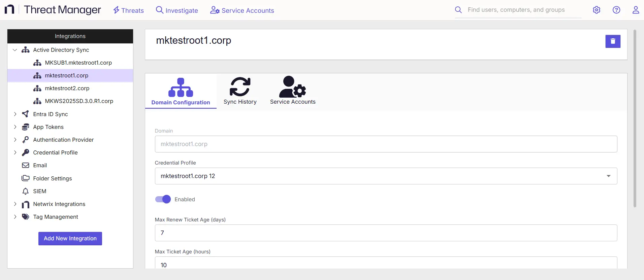The width and height of the screenshot is (644, 280).
Task: Click the Authentication Provider label
Action: [x=63, y=140]
